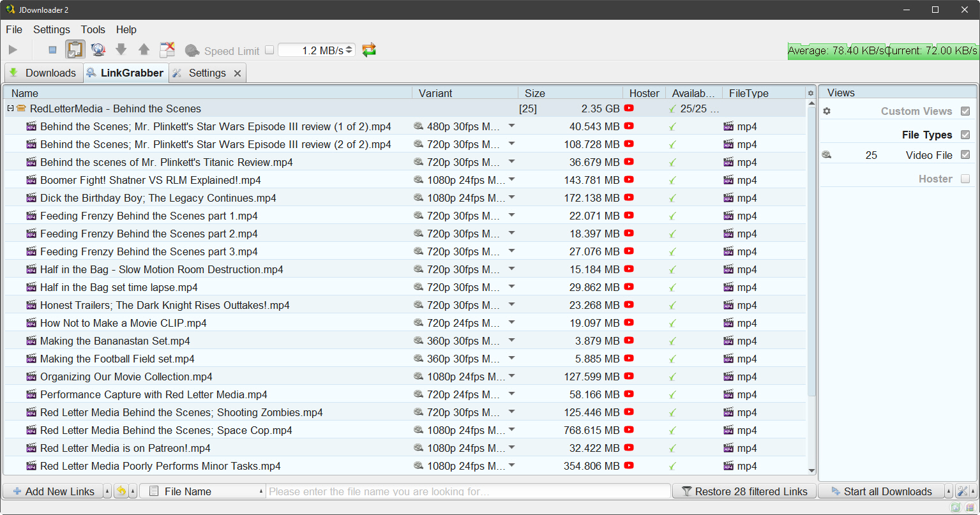This screenshot has width=980, height=515.
Task: Click the green status icon in status bar
Action: pos(955,507)
